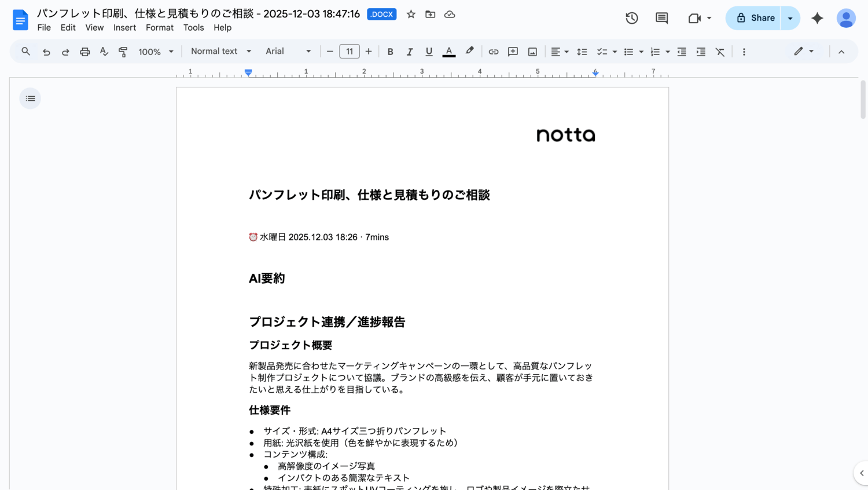Open the File menu
Viewport: 868px width, 490px height.
click(44, 28)
